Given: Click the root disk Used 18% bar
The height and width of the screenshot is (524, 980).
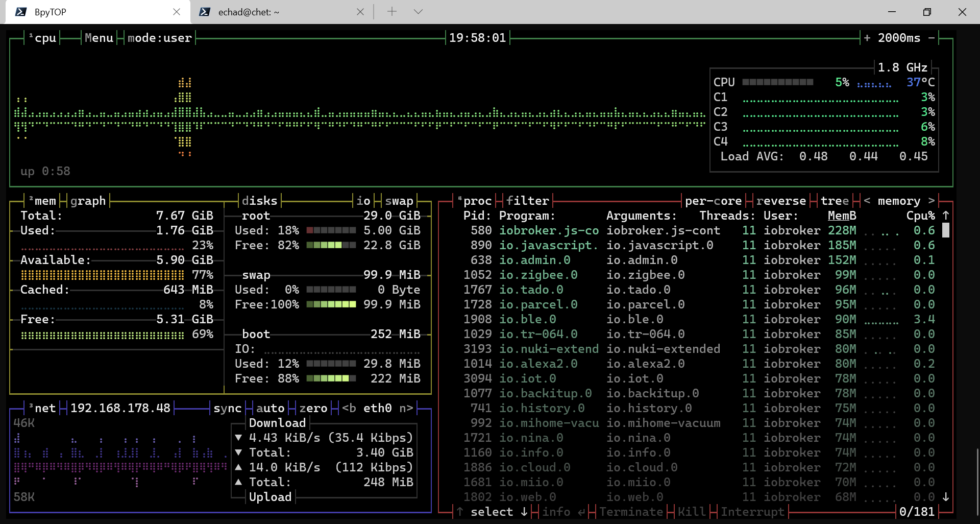Looking at the screenshot, I should click(331, 230).
